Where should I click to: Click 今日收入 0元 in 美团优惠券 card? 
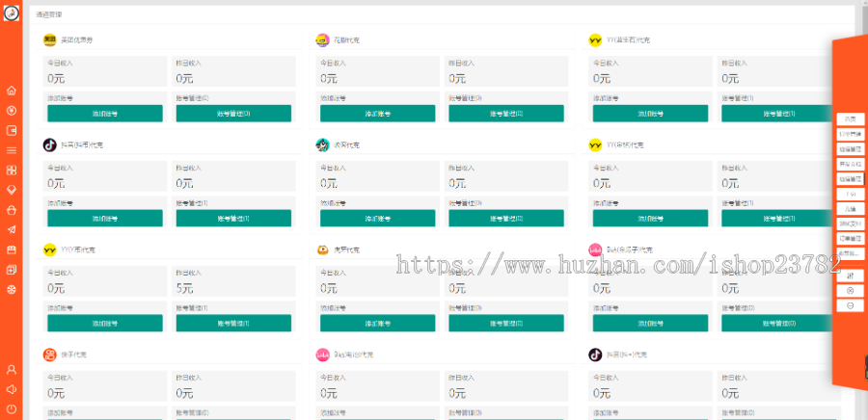click(x=105, y=71)
